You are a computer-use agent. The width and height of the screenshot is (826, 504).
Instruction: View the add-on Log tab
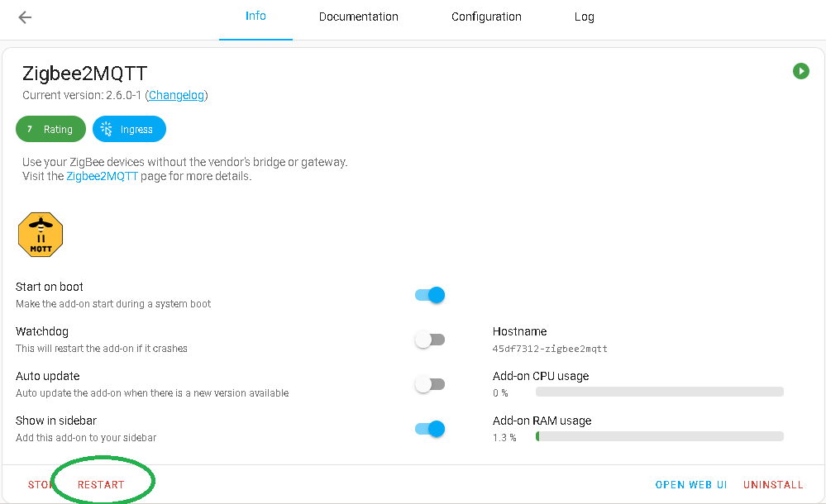584,17
